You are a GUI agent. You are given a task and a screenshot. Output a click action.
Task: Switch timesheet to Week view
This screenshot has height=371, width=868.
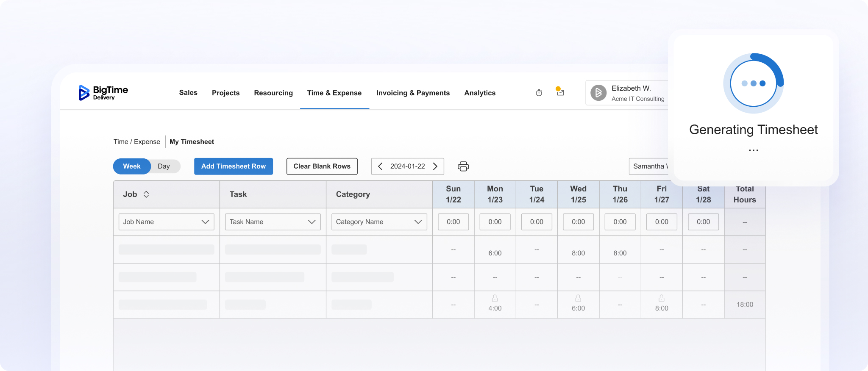pyautogui.click(x=132, y=166)
